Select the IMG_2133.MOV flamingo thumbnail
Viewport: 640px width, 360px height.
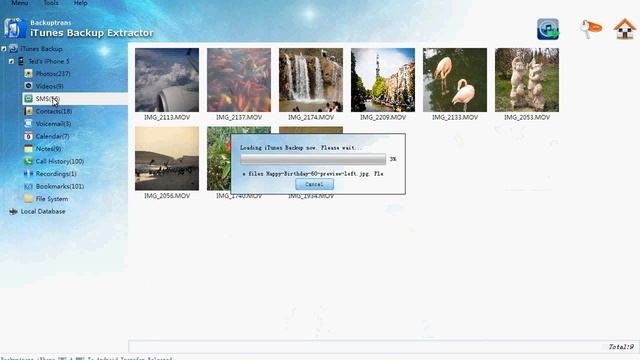455,80
